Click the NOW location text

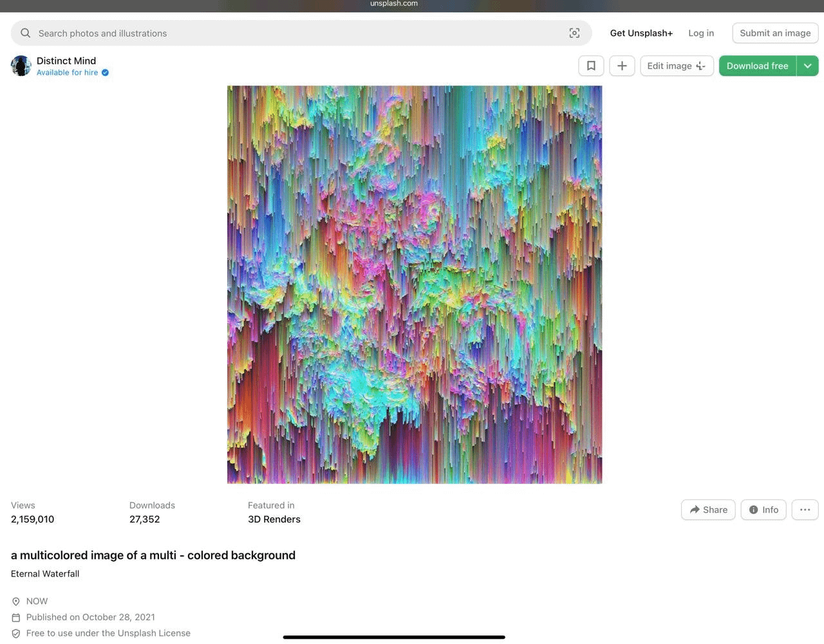37,601
